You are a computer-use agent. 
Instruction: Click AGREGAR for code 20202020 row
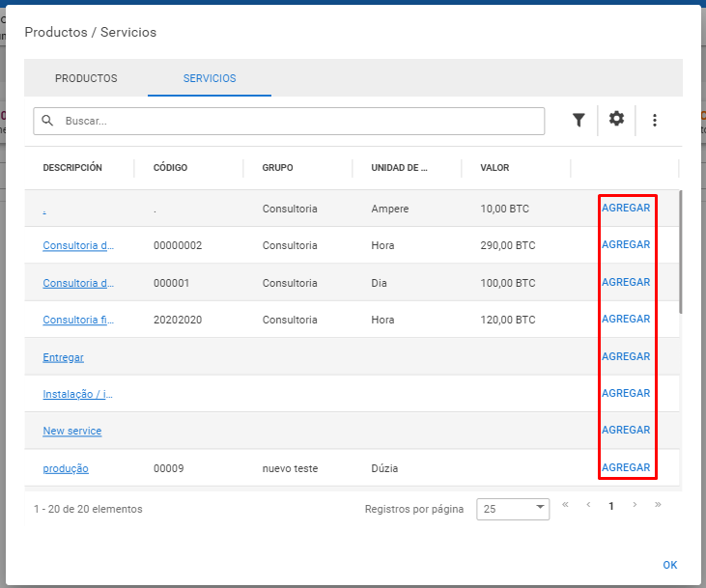tap(626, 319)
